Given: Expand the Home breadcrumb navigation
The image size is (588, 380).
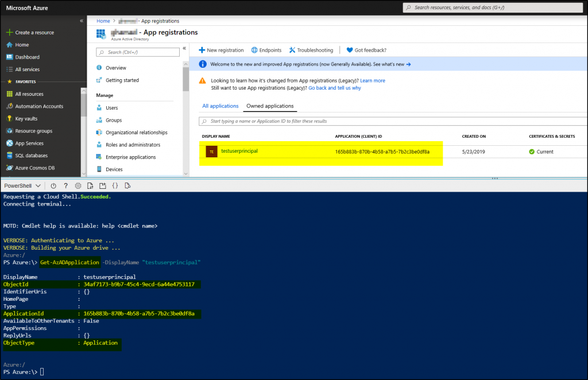Looking at the screenshot, I should point(103,20).
